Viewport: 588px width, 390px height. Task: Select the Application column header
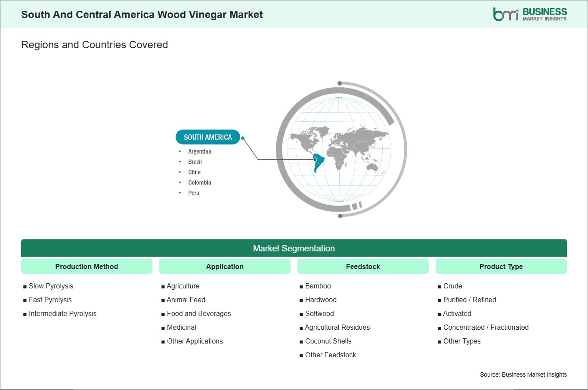coord(225,266)
